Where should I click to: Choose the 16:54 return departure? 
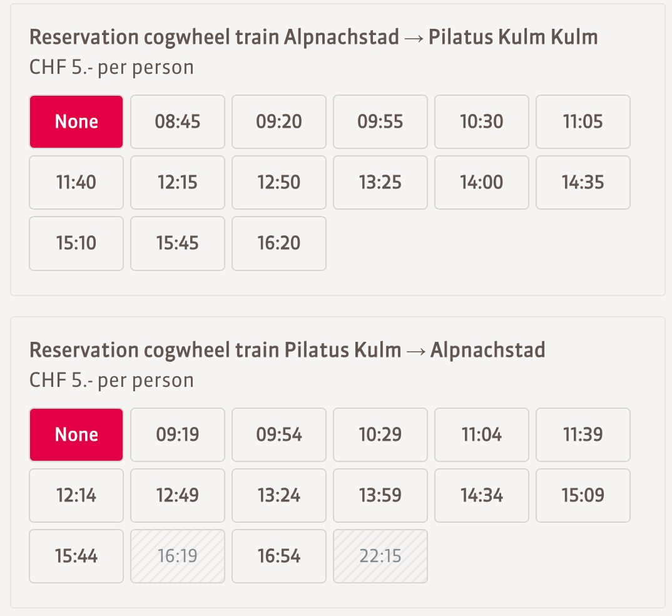(279, 556)
